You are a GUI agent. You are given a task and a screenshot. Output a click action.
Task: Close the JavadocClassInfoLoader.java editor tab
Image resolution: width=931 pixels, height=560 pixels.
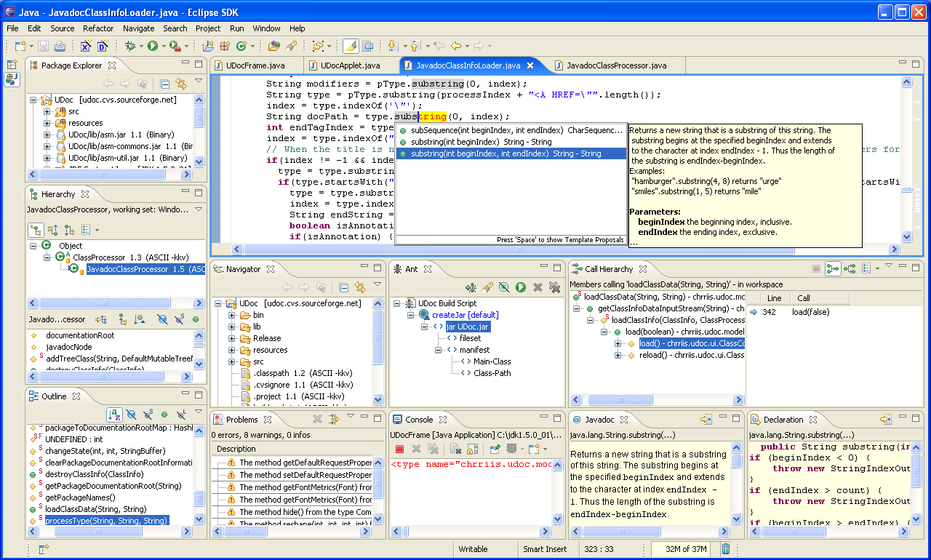[530, 65]
